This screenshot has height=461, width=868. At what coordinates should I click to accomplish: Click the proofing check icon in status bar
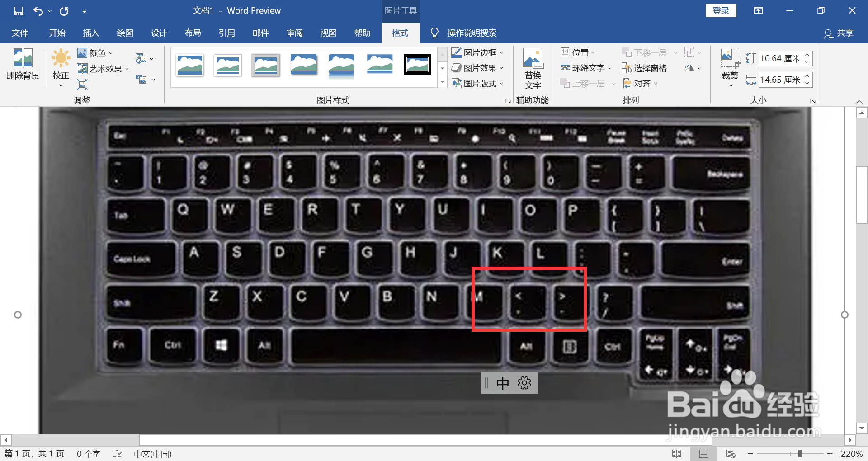pos(117,453)
